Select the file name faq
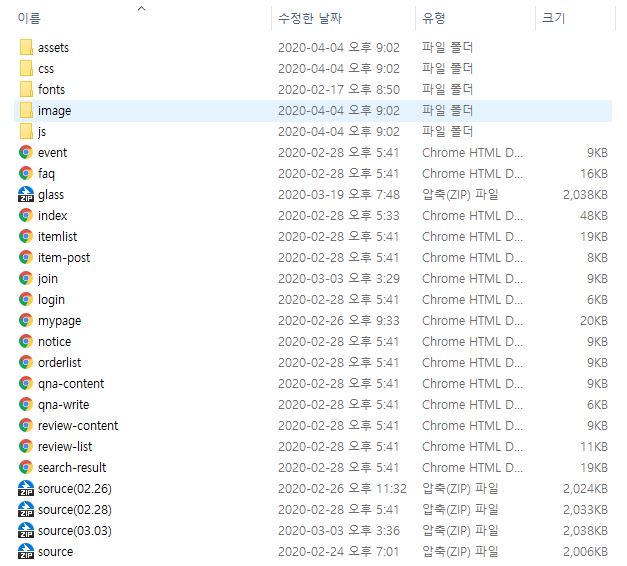This screenshot has height=566, width=627. tap(46, 174)
